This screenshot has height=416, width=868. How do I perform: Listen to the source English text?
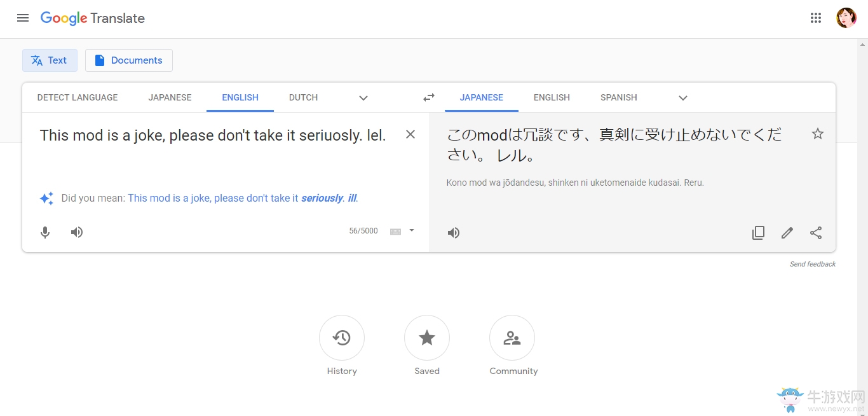point(77,232)
